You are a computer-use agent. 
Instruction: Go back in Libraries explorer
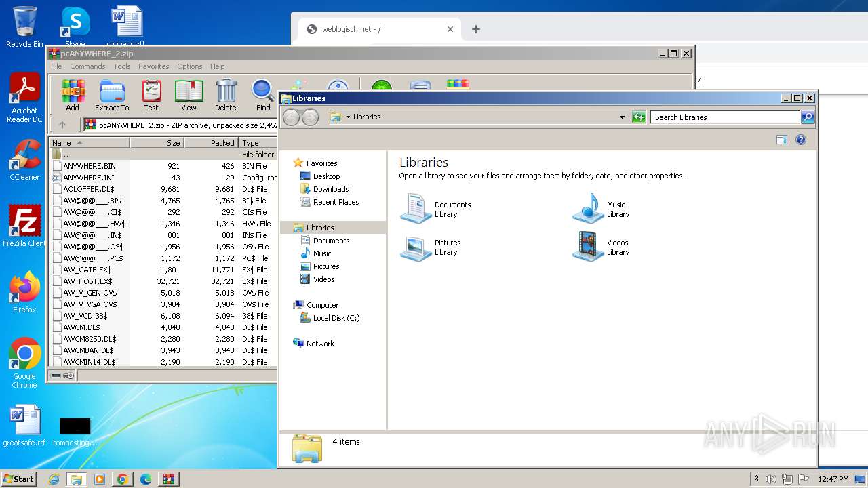pyautogui.click(x=291, y=117)
